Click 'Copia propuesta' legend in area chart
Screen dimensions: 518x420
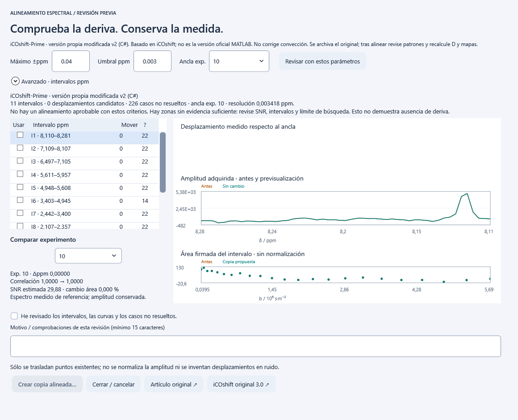(x=238, y=262)
